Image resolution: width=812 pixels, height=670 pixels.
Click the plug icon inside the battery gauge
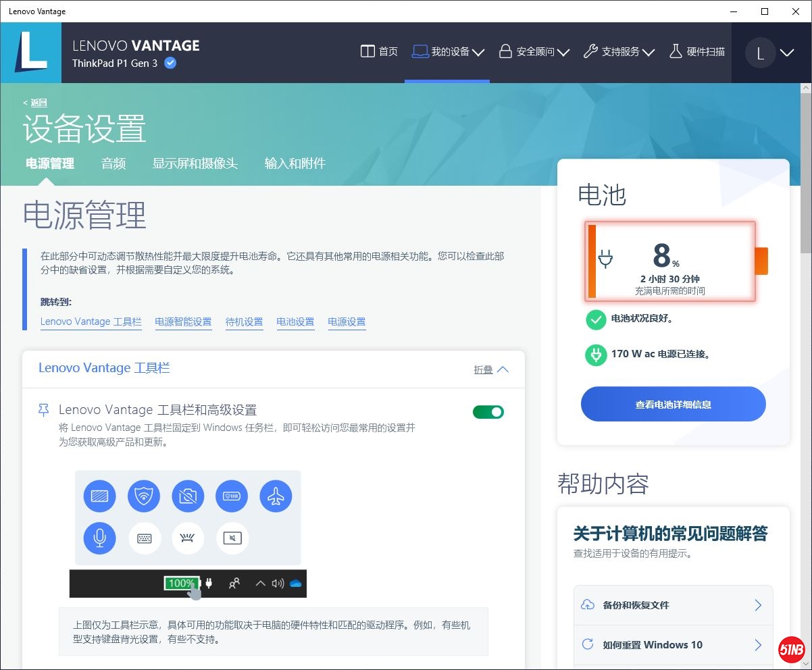pyautogui.click(x=605, y=259)
